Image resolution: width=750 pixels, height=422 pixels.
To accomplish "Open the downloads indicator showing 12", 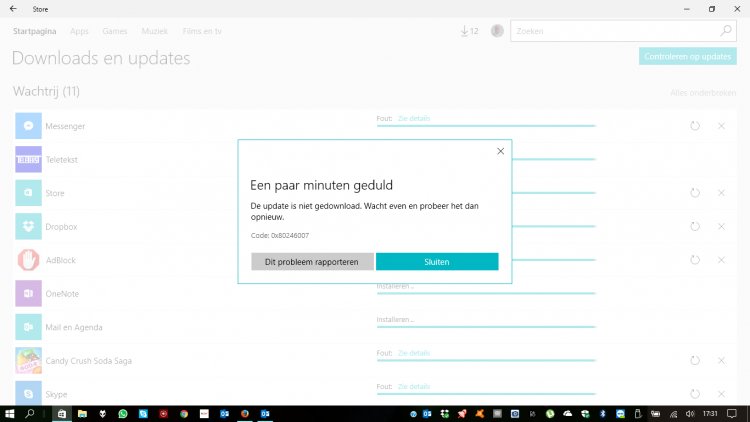I will point(469,31).
